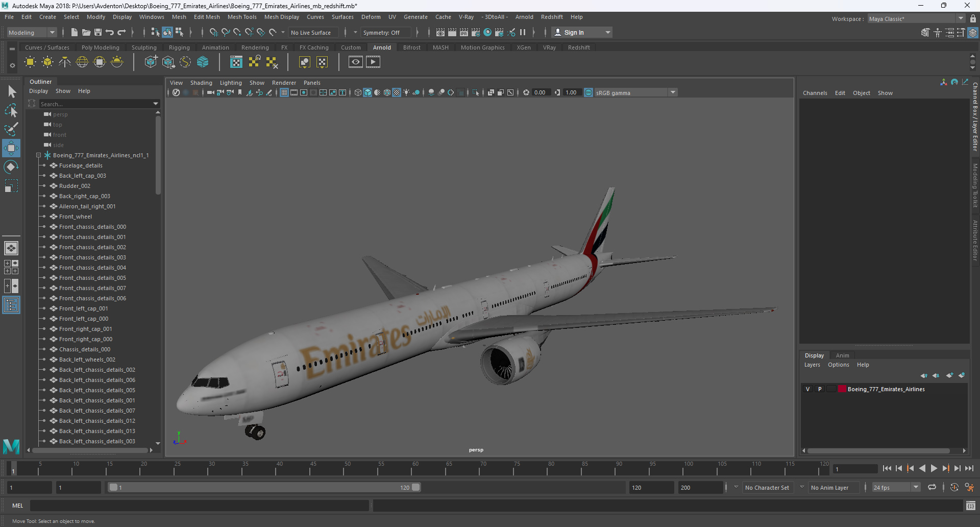Open Arnold TX Manager shelf icon
This screenshot has height=527, width=980.
(236, 62)
